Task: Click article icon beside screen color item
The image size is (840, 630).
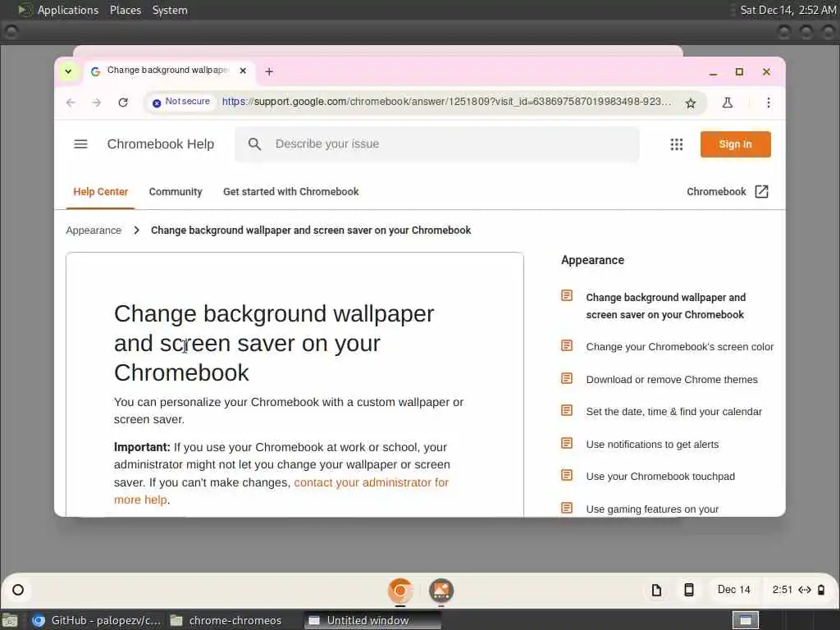Action: (567, 345)
